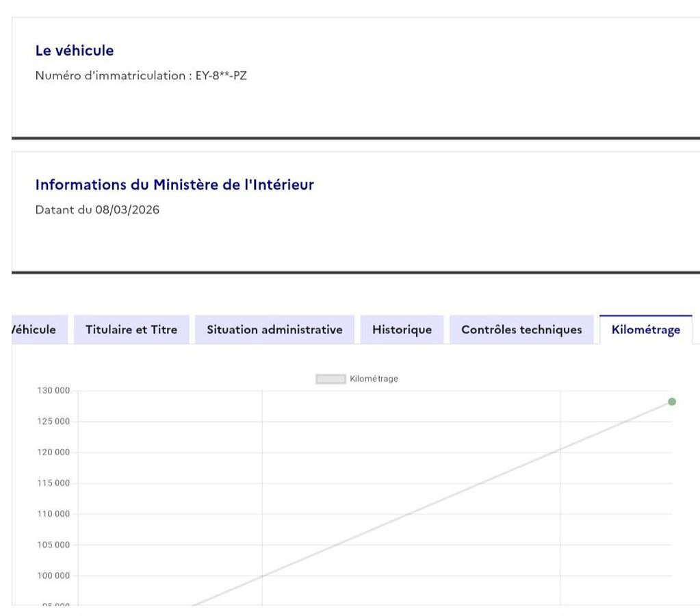The image size is (700, 616).
Task: Click the "Le véhicule" heading
Action: (75, 51)
